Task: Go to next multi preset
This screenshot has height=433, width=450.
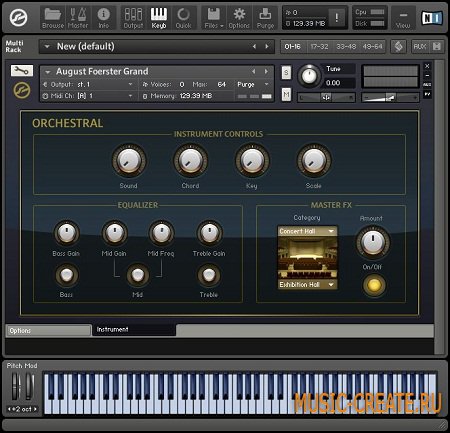Action: 267,47
